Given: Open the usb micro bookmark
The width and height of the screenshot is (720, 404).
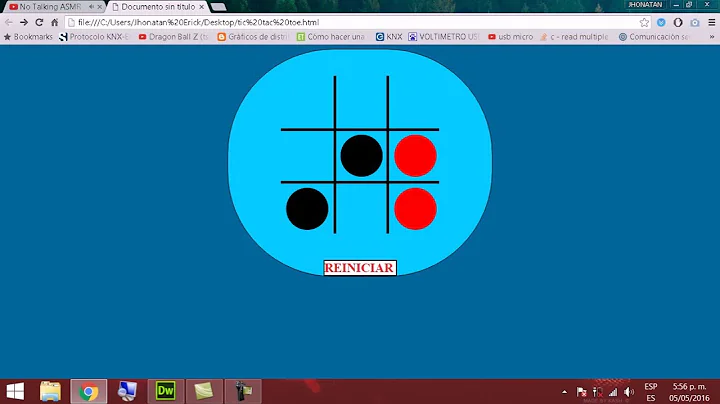Looking at the screenshot, I should pos(511,37).
